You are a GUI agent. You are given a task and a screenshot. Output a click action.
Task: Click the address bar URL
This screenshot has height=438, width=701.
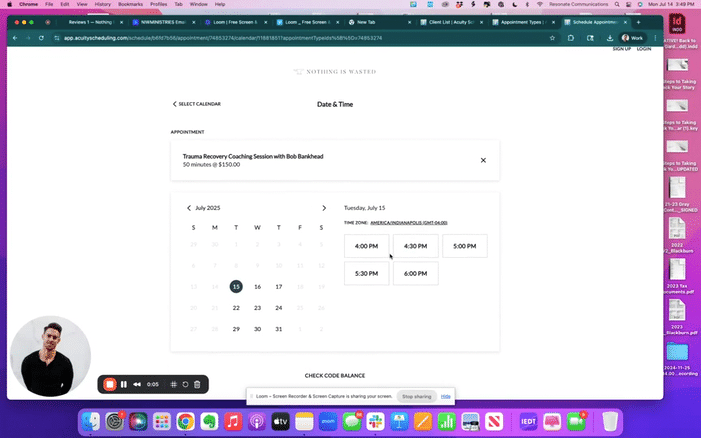tap(223, 38)
